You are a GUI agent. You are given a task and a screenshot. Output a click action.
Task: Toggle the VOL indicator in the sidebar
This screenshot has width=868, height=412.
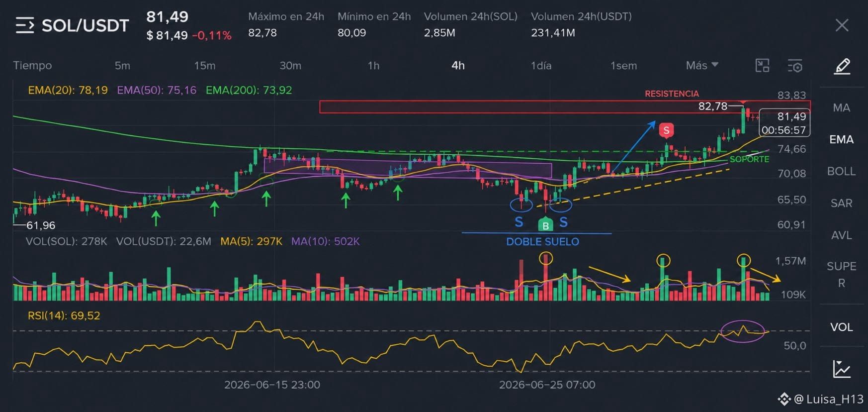[x=841, y=327]
